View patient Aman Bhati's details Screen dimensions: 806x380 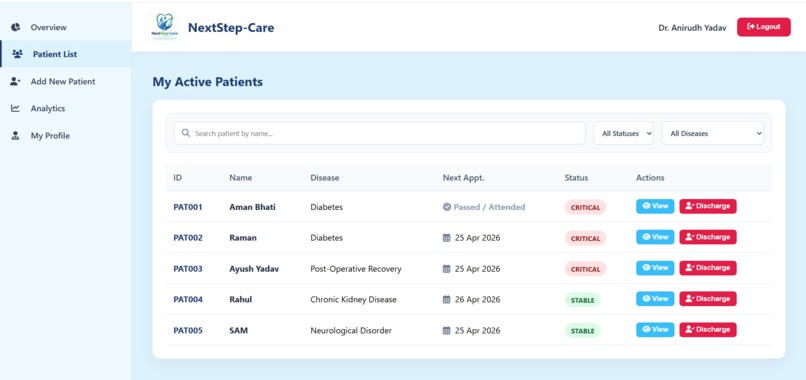click(x=655, y=206)
